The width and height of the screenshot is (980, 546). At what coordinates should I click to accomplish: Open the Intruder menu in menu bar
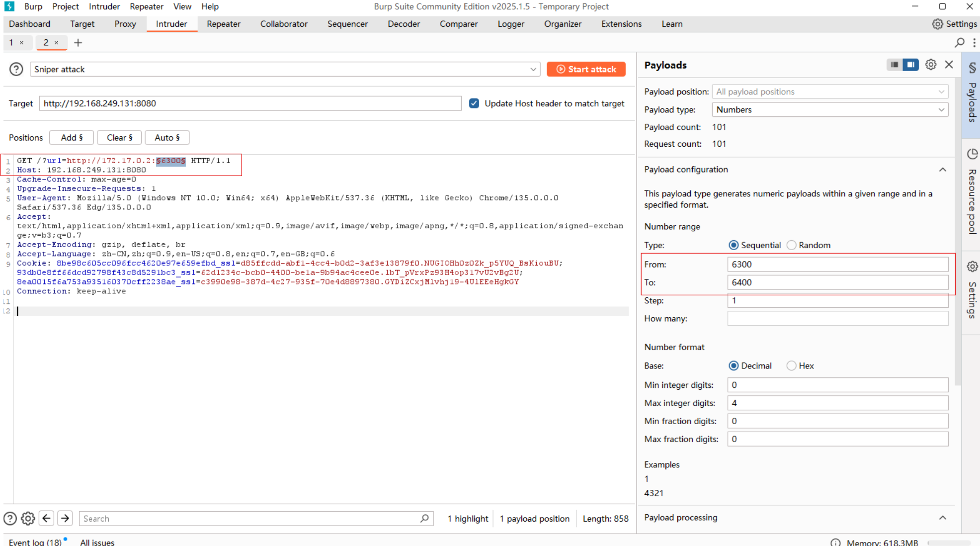tap(104, 6)
